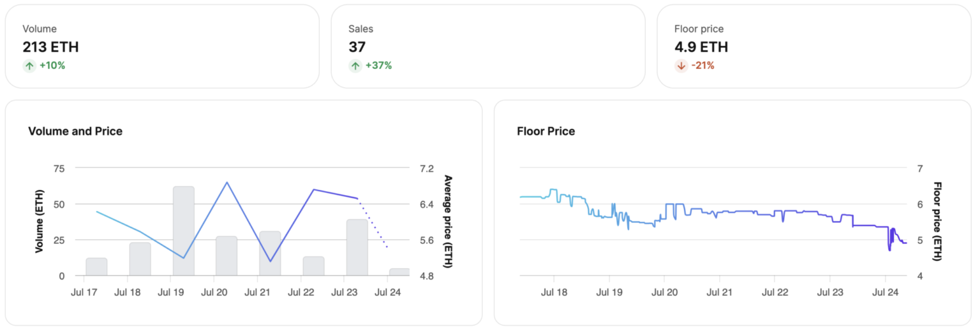This screenshot has height=330, width=980.
Task: Click Jul 21 label on Floor Price axis
Action: [719, 292]
